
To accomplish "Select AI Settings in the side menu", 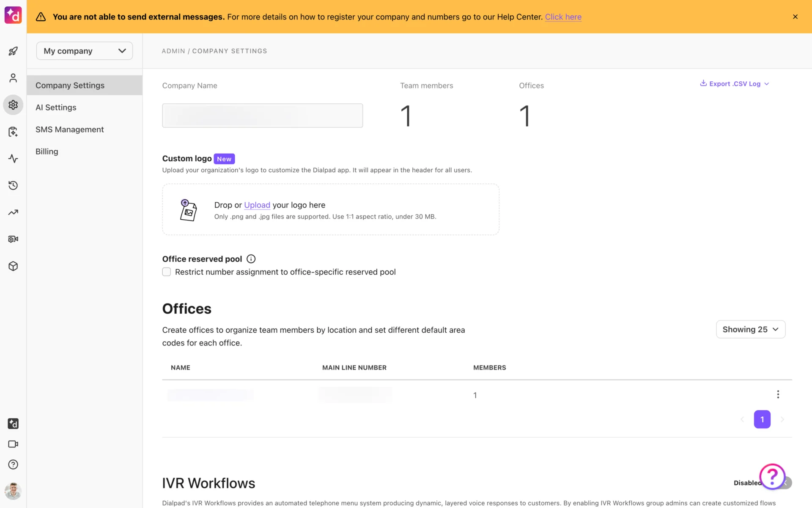I will [x=56, y=108].
